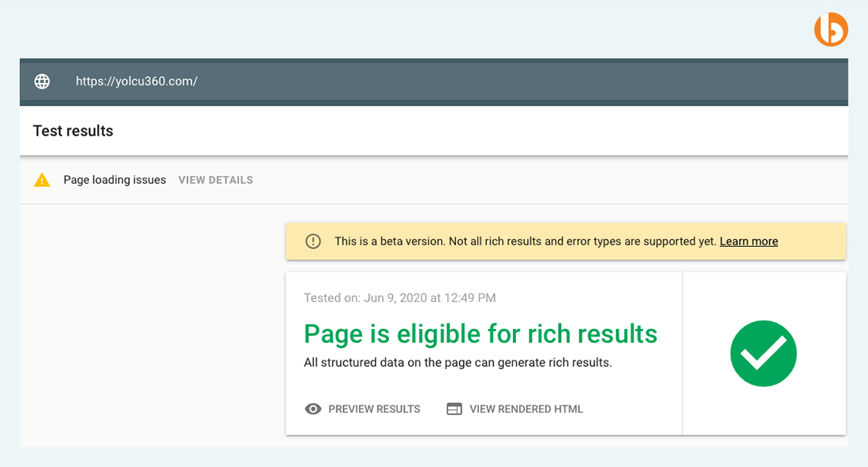
Task: Click the exclamation icon in the beta banner
Action: [313, 241]
